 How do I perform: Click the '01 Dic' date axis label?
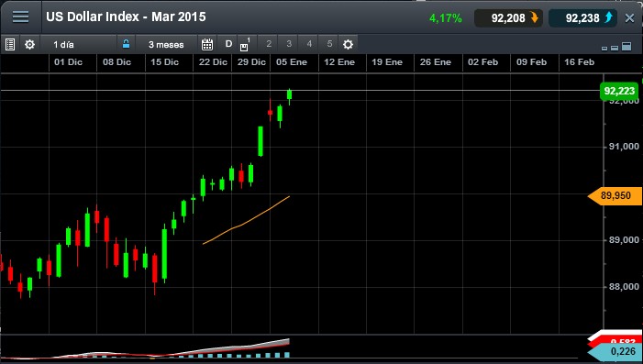tap(68, 62)
